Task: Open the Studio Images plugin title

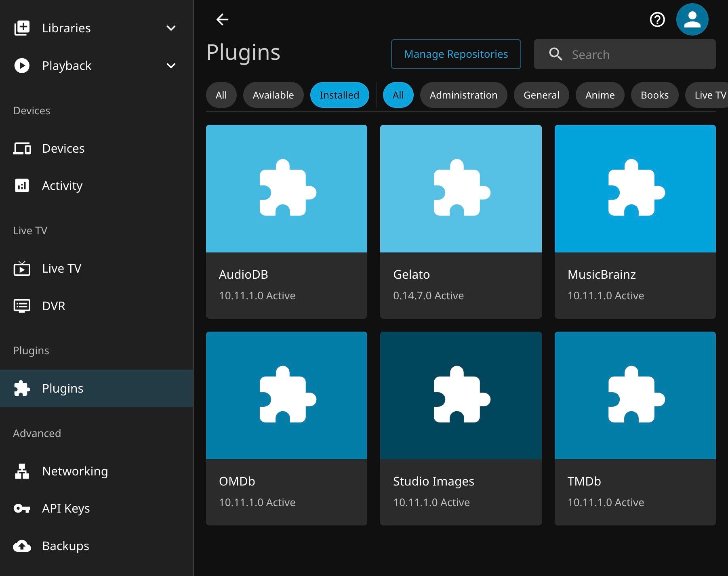Action: (433, 481)
